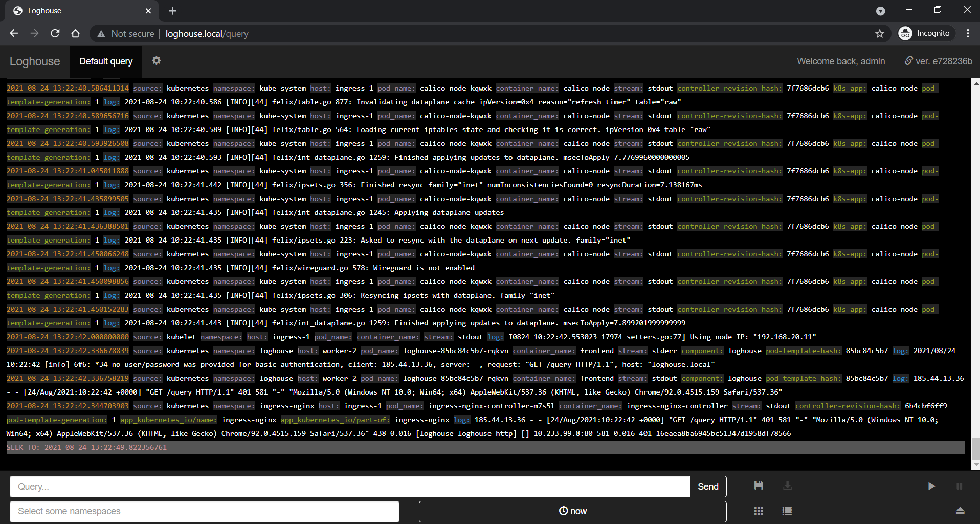Image resolution: width=980 pixels, height=524 pixels.
Task: Pause the live log stream
Action: (960, 486)
